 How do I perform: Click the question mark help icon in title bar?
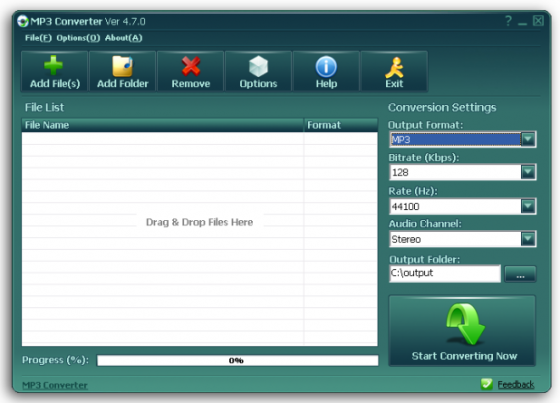coord(508,21)
